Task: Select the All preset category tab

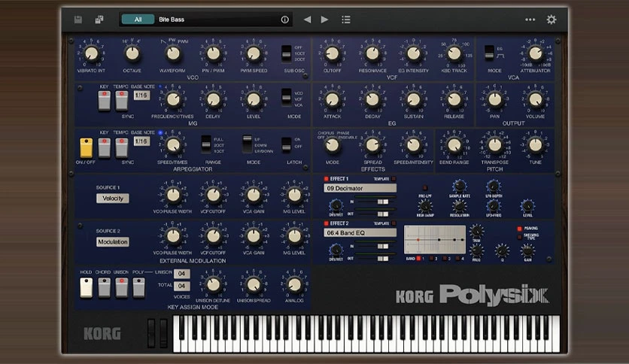Action: point(138,20)
